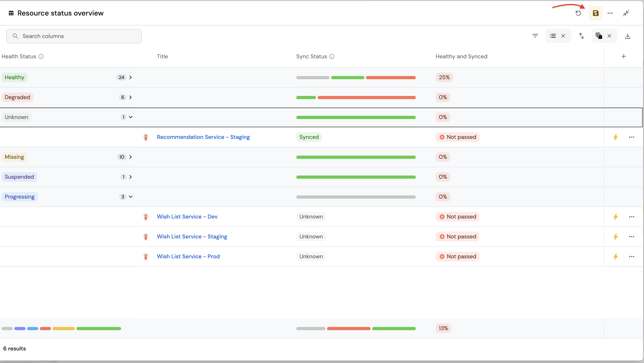Click lightning action icon for Wish List Service – Dev

616,217
